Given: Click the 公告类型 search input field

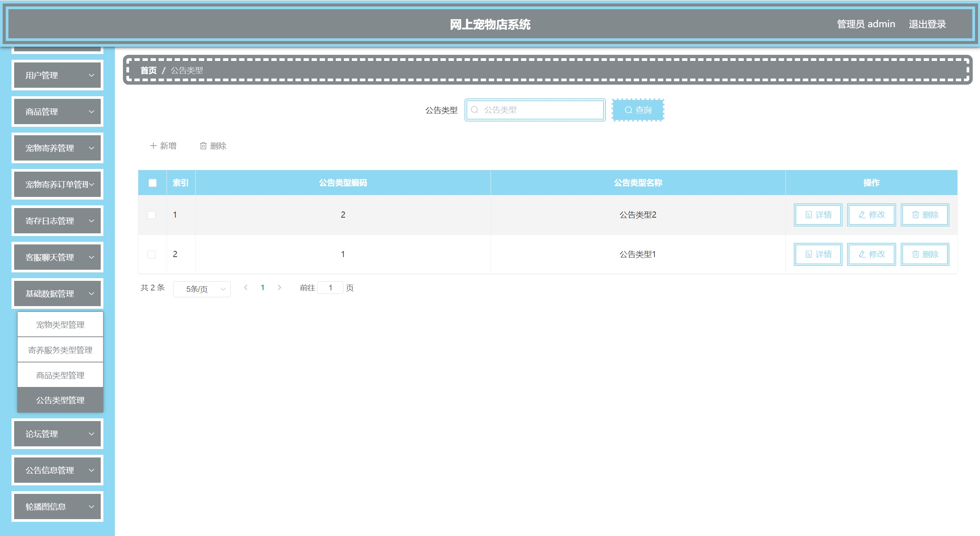Looking at the screenshot, I should pyautogui.click(x=540, y=110).
